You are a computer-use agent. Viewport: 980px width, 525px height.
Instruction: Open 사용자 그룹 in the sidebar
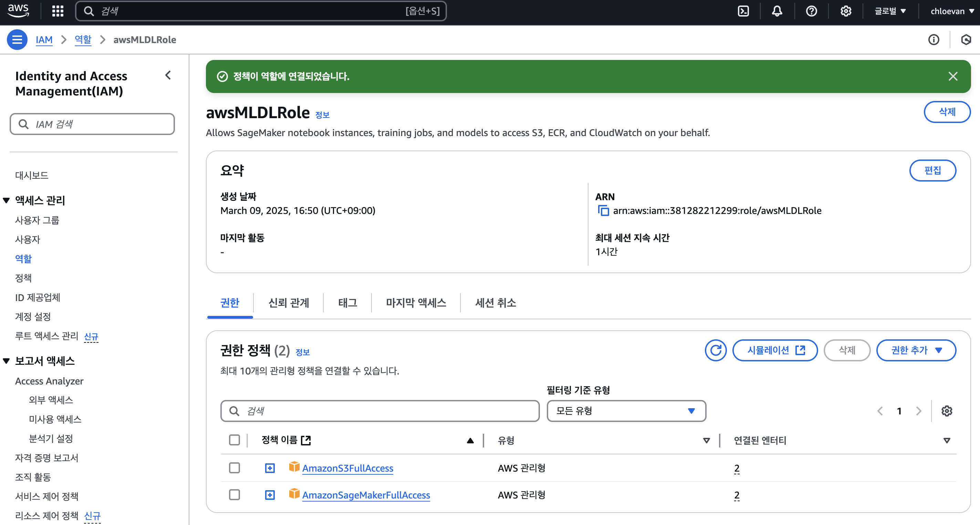click(x=37, y=220)
